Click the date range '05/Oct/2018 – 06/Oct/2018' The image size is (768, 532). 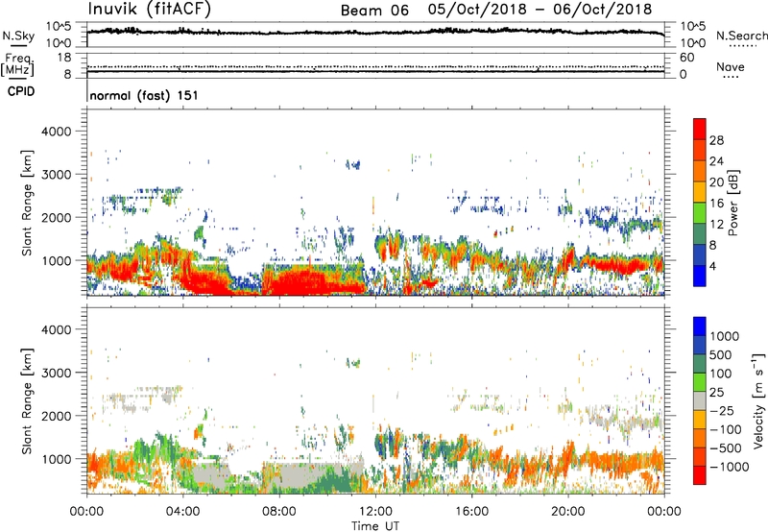click(540, 10)
